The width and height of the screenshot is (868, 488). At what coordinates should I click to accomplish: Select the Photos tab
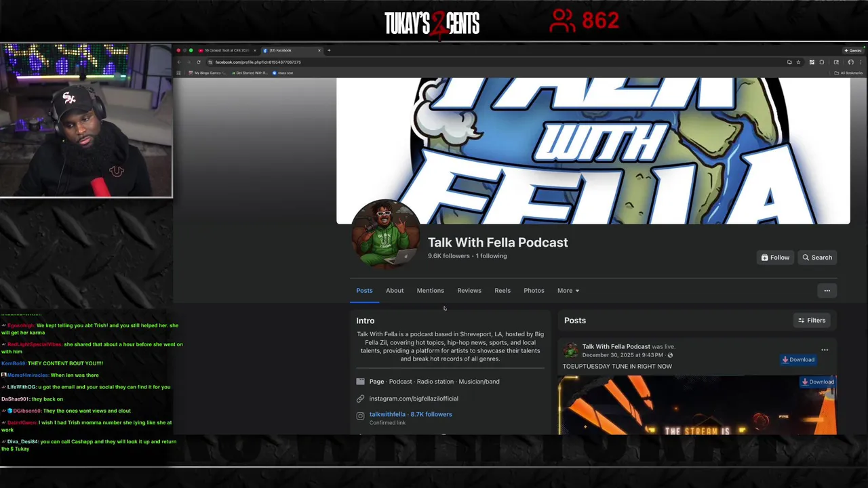[x=534, y=291]
